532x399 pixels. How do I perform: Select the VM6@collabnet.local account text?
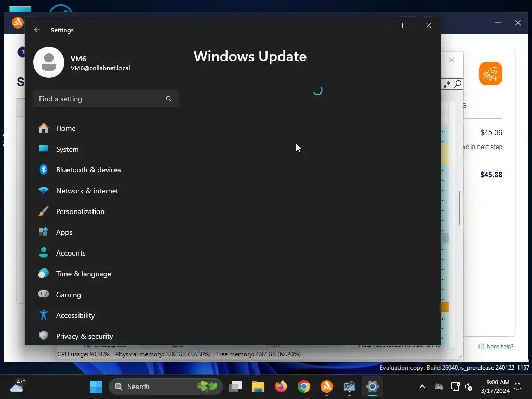click(x=100, y=68)
